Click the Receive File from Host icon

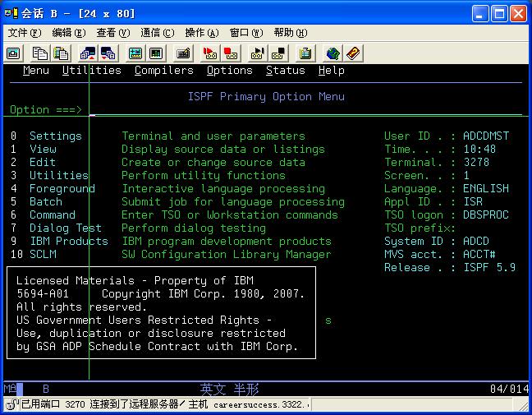[108, 53]
